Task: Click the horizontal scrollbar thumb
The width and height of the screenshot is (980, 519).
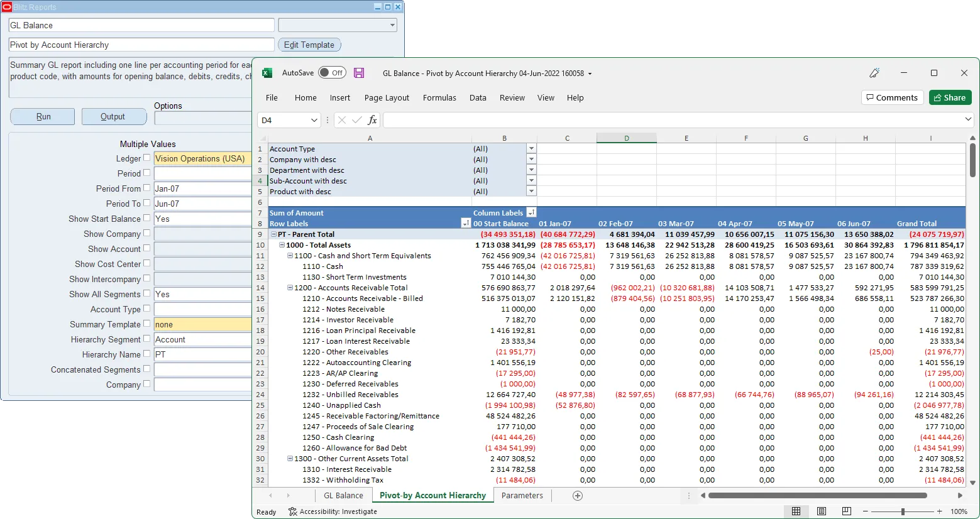Action: pyautogui.click(x=817, y=496)
